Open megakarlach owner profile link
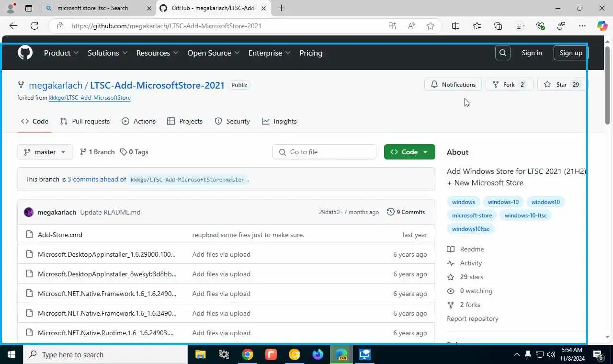 coord(56,85)
